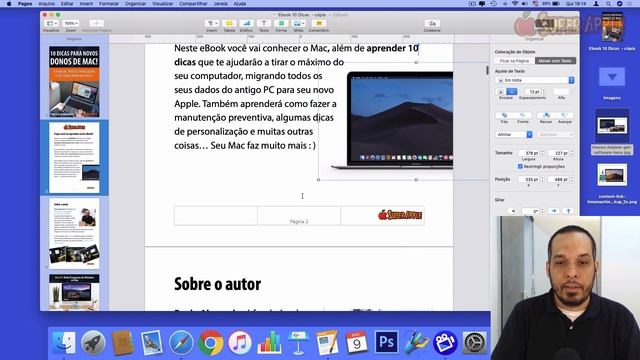Add a Comentário to the document
The image size is (640, 360).
point(319,25)
